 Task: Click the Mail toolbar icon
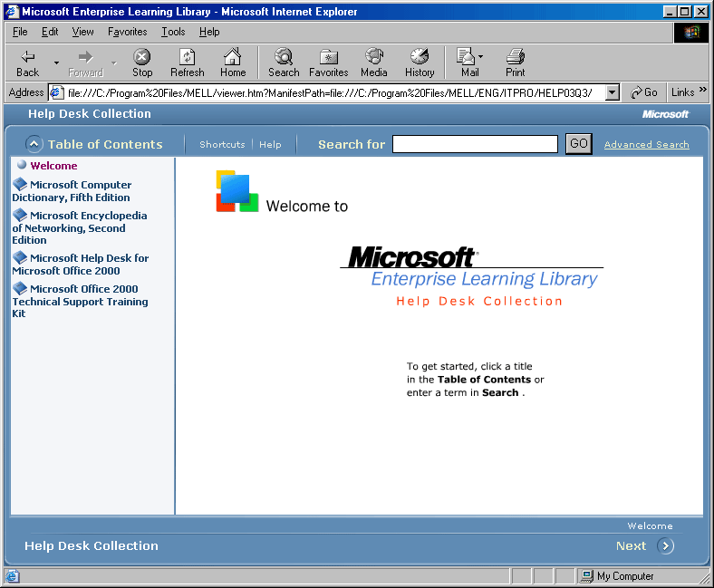[466, 56]
